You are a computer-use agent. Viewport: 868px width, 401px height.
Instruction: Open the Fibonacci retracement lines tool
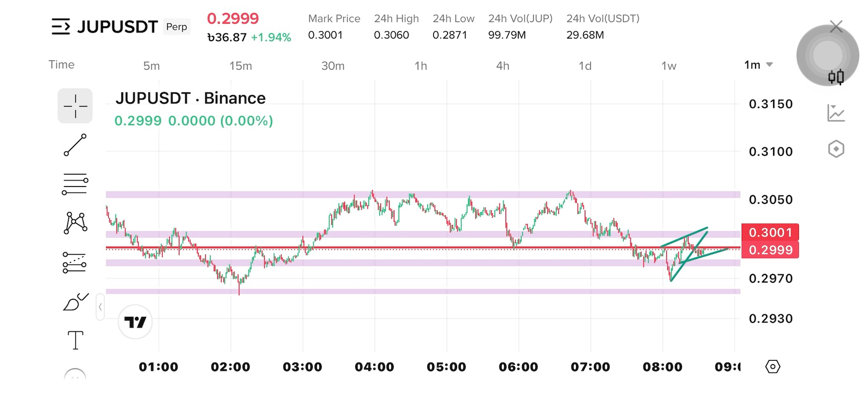coord(75,184)
